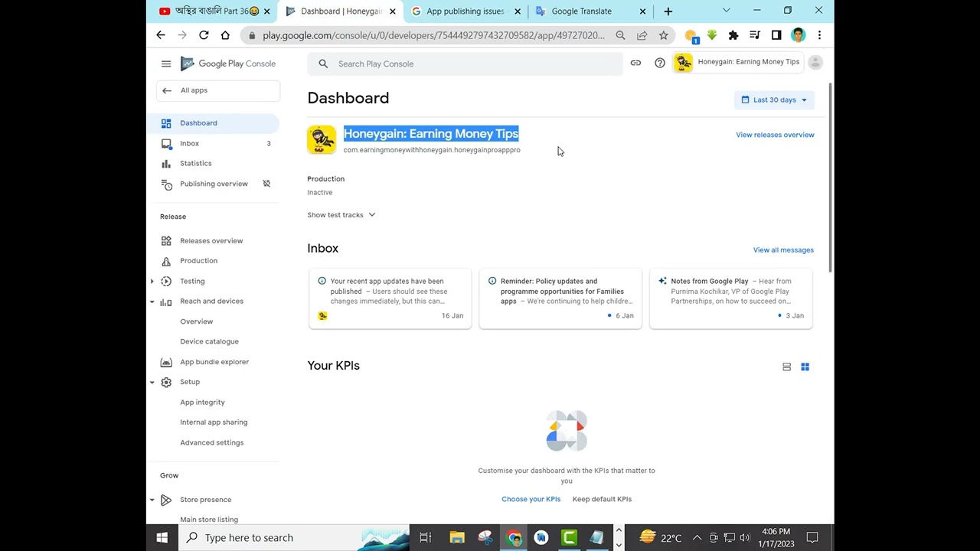This screenshot has height=551, width=980.
Task: Open Chrome extensions puzzle icon
Action: 733,35
